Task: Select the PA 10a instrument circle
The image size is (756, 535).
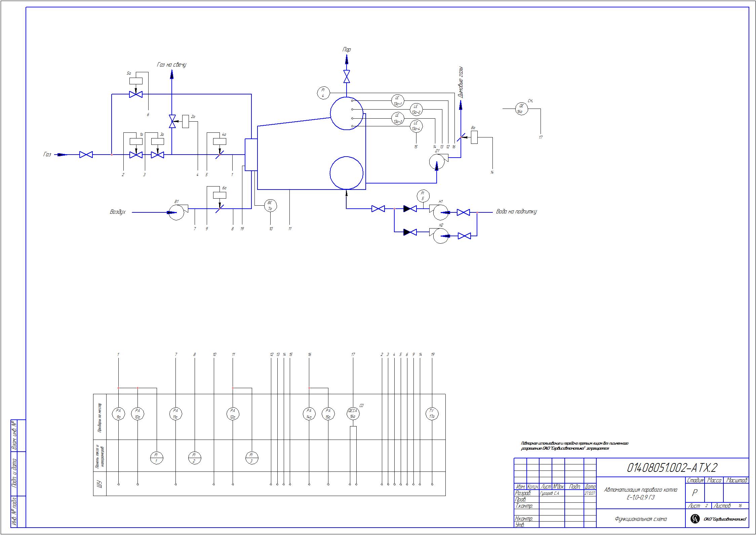Action: [137, 413]
